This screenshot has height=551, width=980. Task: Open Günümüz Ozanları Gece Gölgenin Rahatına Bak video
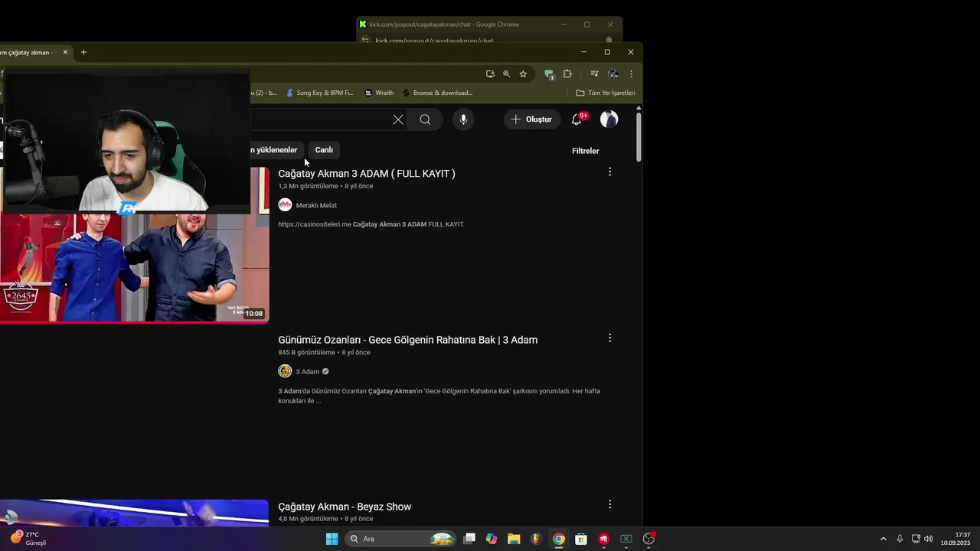(x=407, y=340)
